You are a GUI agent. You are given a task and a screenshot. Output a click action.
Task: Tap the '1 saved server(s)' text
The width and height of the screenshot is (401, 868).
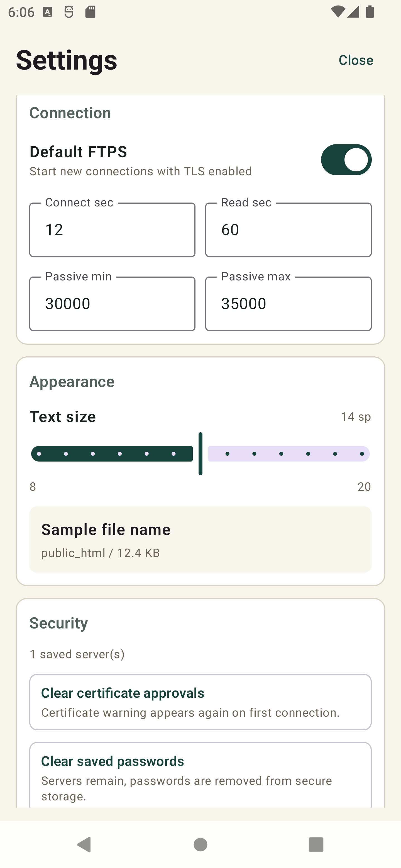77,654
